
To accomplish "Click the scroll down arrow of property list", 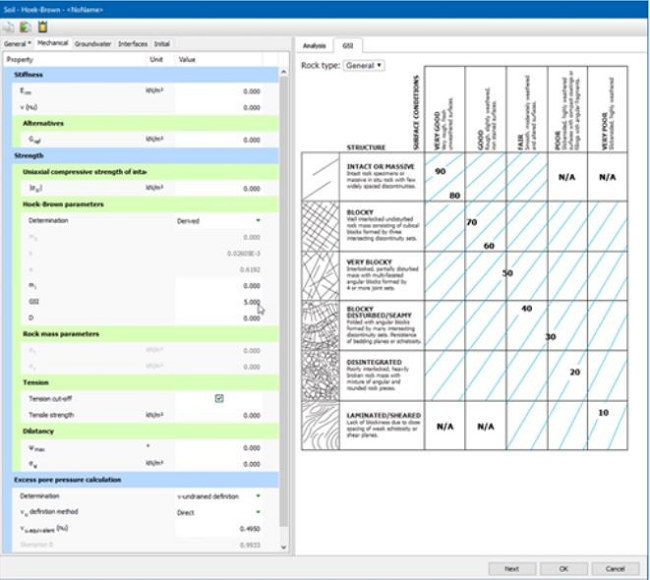I will 284,547.
